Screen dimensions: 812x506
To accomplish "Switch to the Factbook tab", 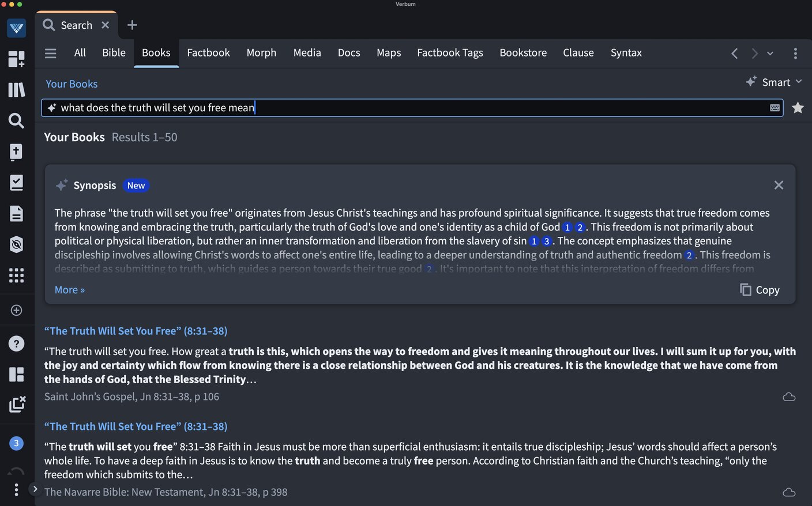I will 208,52.
